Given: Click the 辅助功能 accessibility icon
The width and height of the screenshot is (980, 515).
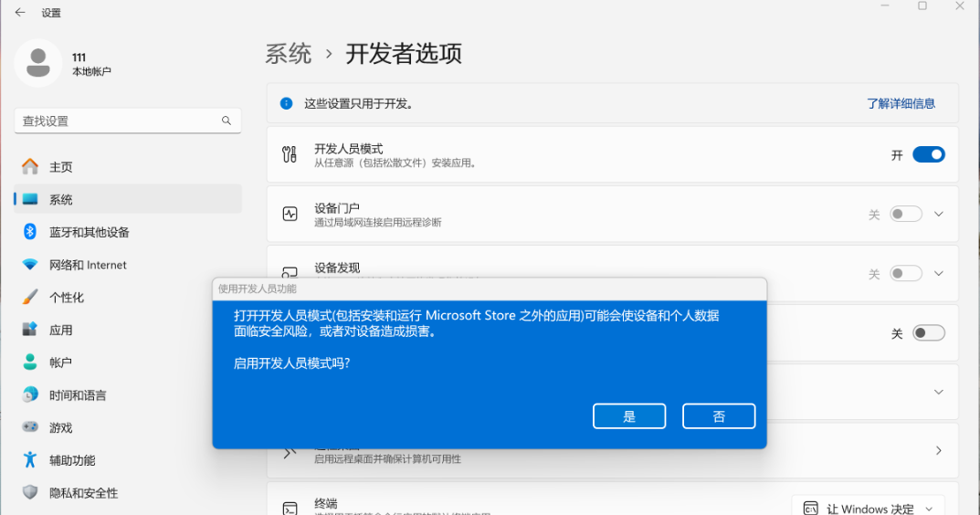Looking at the screenshot, I should click(30, 460).
